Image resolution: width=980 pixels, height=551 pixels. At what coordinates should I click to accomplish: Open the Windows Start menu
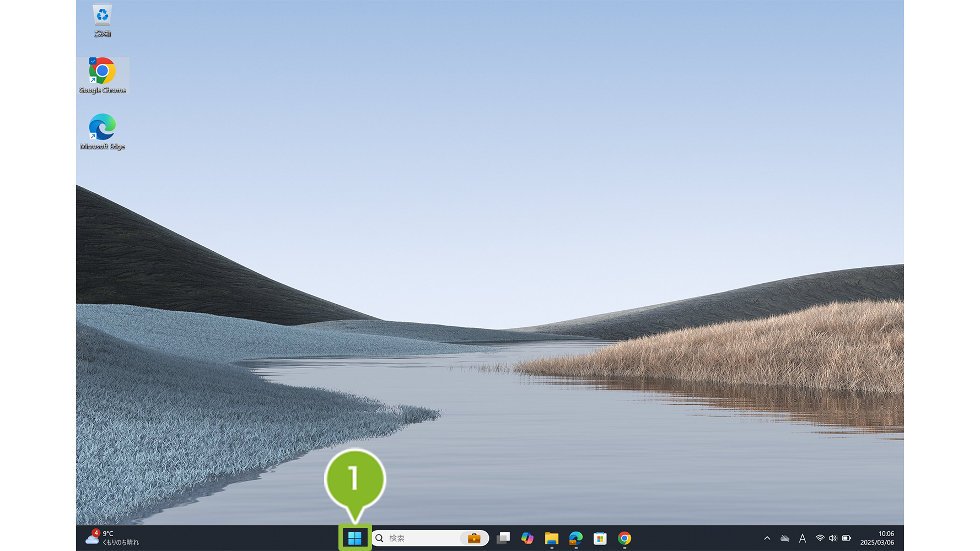point(355,538)
